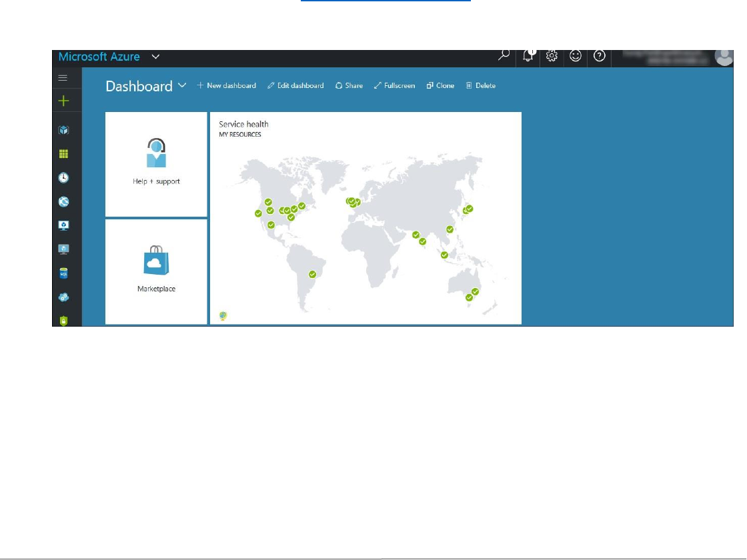Viewport: 747px width, 560px height.
Task: Open the help question mark icon
Action: [x=600, y=56]
